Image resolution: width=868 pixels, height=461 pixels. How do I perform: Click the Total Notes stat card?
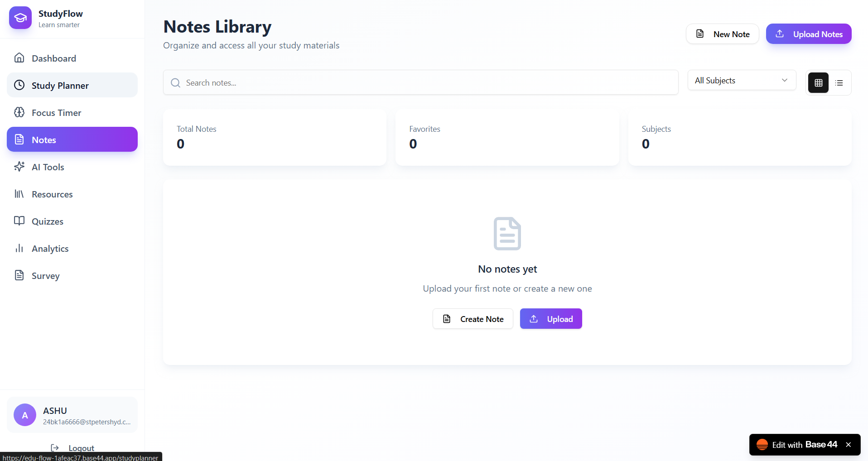pos(275,138)
